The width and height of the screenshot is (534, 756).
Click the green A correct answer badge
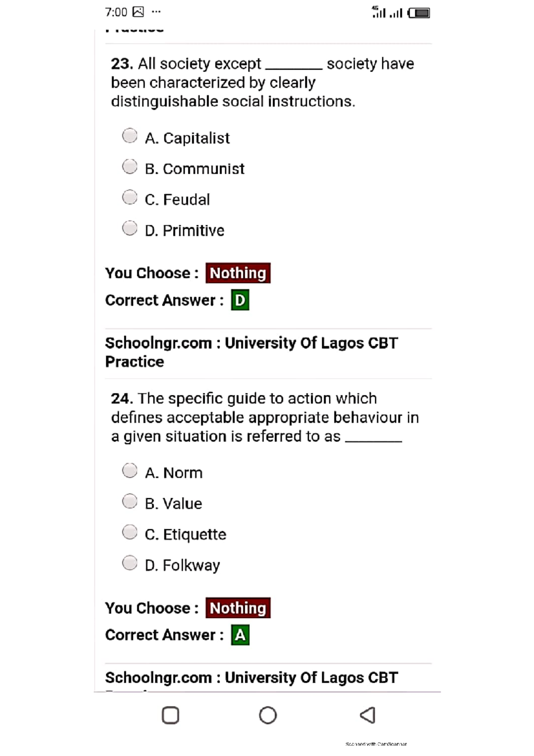[240, 635]
